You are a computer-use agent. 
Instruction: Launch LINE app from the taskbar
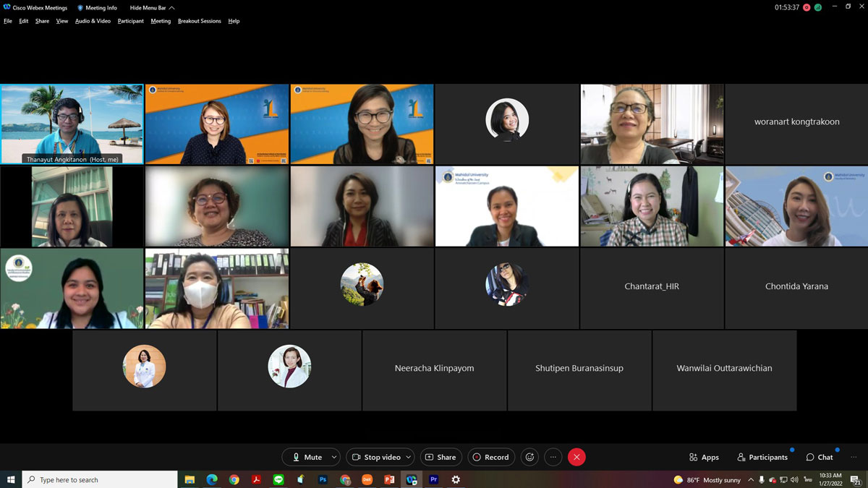tap(278, 479)
